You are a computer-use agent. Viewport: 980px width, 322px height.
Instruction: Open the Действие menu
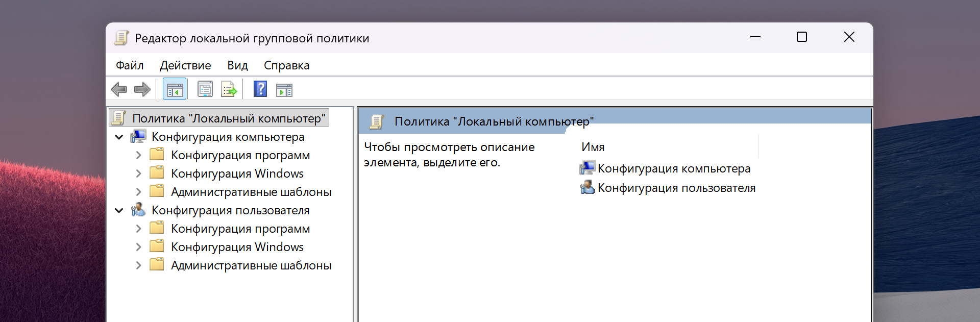tap(185, 65)
